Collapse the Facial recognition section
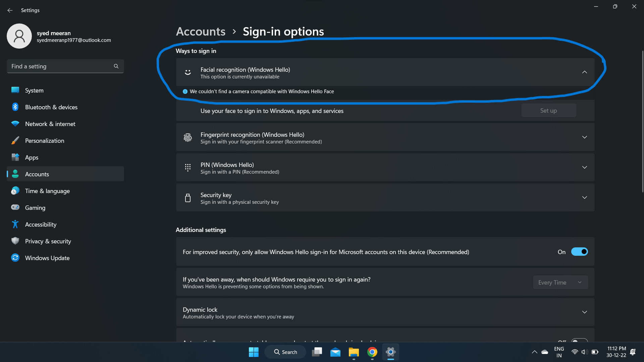Viewport: 644px width, 362px height. [584, 72]
